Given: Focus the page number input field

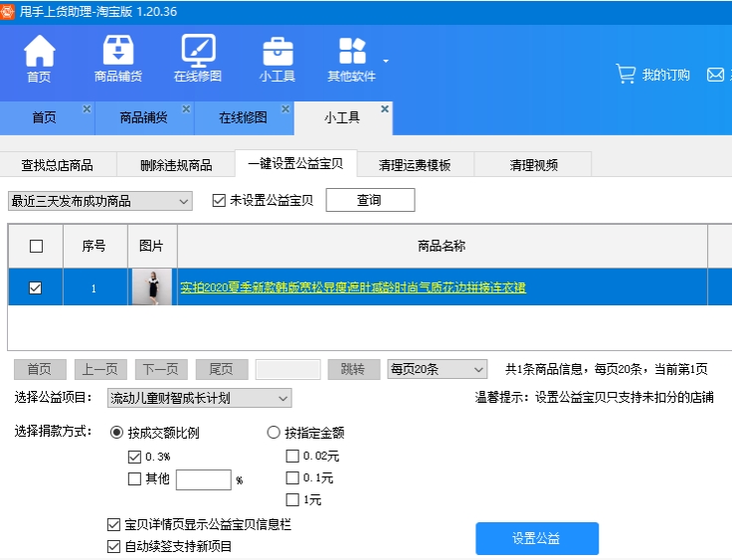Looking at the screenshot, I should pyautogui.click(x=288, y=369).
